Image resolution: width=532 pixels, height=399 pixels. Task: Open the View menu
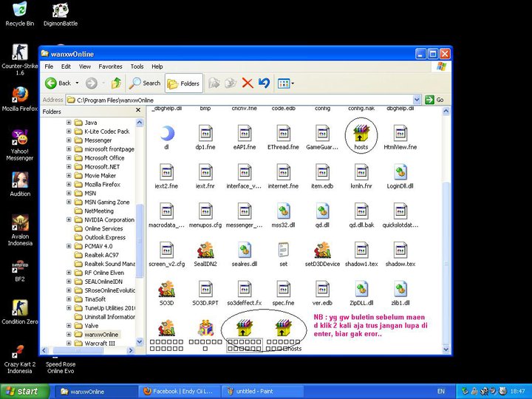85,66
